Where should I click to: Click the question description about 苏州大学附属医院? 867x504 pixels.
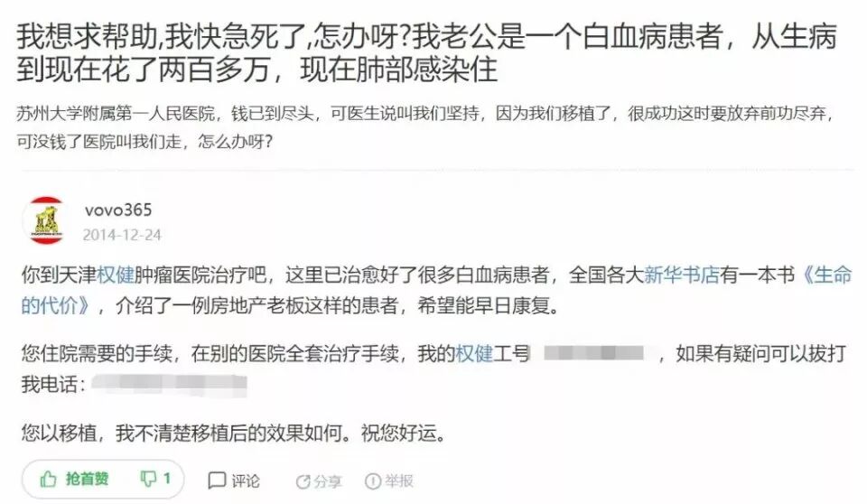point(424,127)
